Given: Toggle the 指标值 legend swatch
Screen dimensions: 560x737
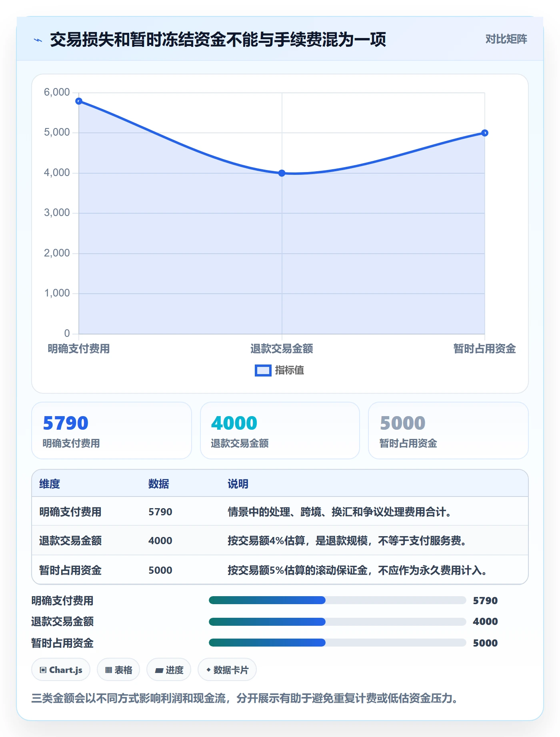Looking at the screenshot, I should coord(263,371).
